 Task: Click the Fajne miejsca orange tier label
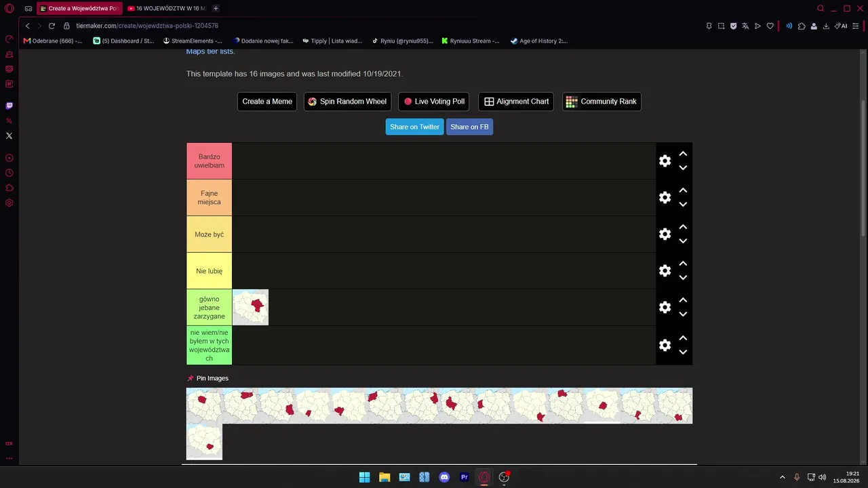click(x=209, y=197)
